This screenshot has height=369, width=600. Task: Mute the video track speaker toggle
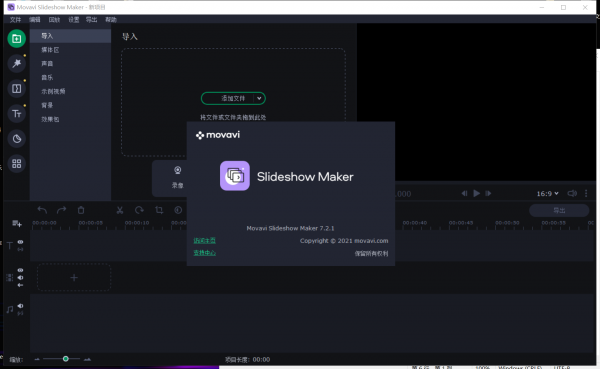click(x=20, y=278)
